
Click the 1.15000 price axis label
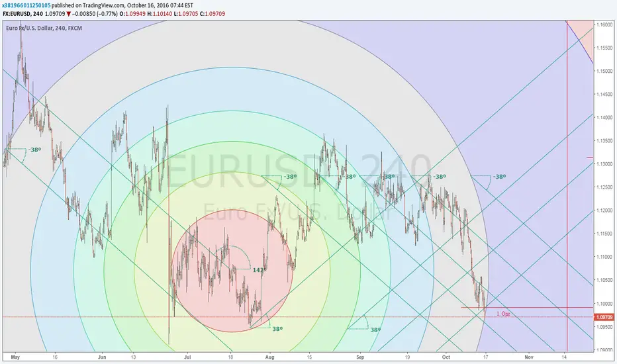(x=604, y=71)
